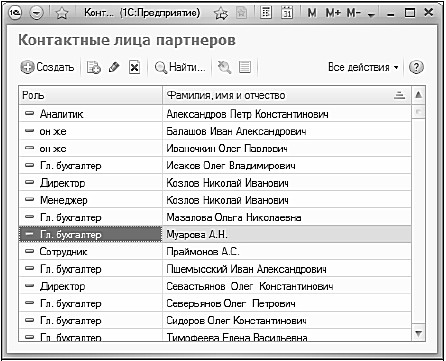Viewport: 446px width, 361px height.
Task: Click the 1C application logo icon
Action: click(15, 13)
